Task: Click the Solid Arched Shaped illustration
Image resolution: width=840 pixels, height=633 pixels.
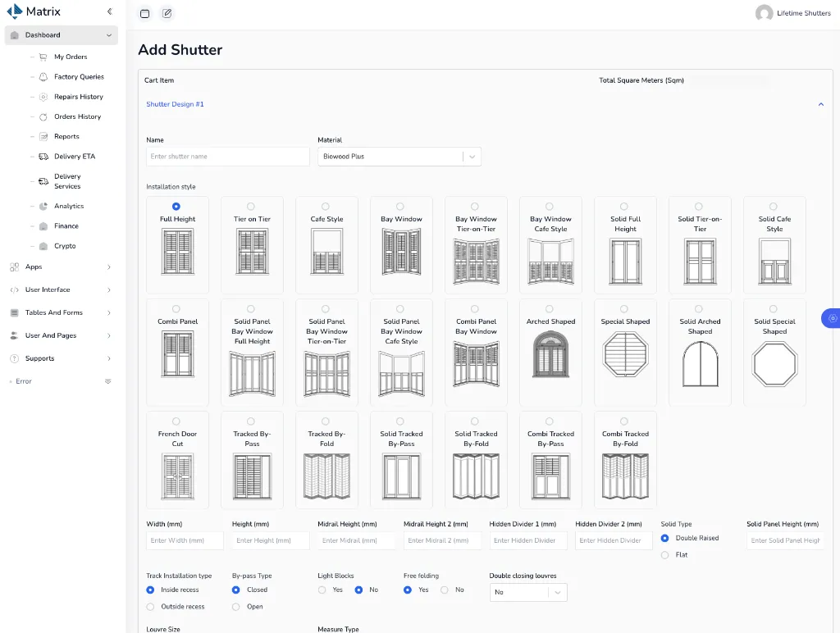Action: (x=700, y=363)
